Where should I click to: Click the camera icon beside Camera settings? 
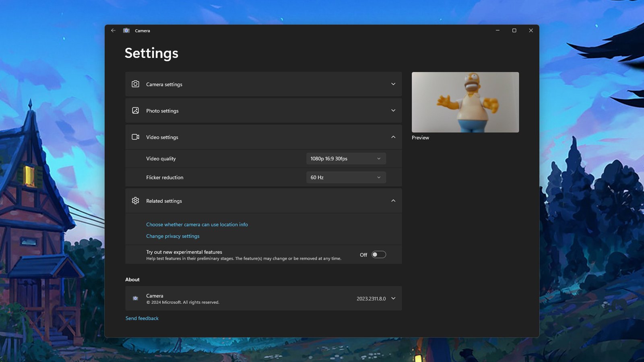point(135,84)
